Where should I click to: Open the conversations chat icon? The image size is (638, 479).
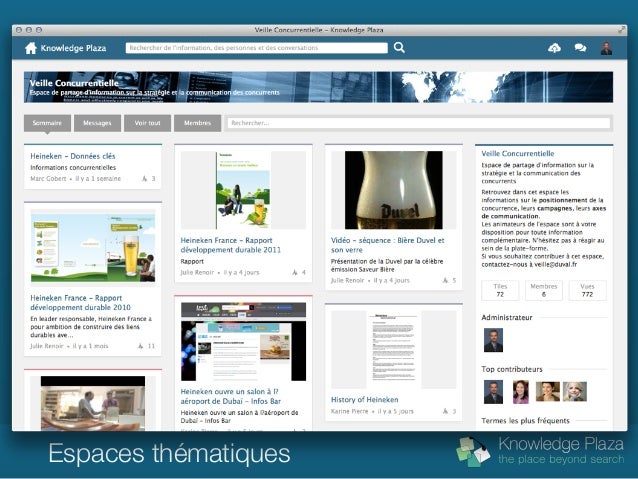[580, 48]
